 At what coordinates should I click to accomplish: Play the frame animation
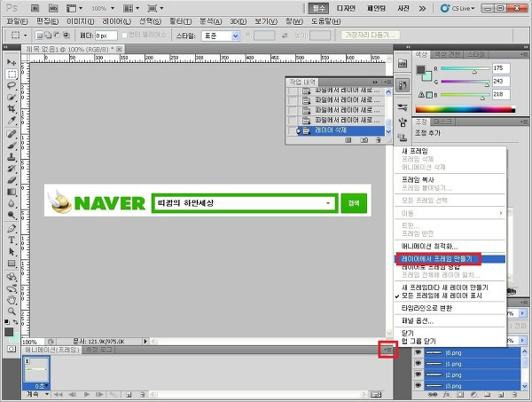pyautogui.click(x=87, y=395)
